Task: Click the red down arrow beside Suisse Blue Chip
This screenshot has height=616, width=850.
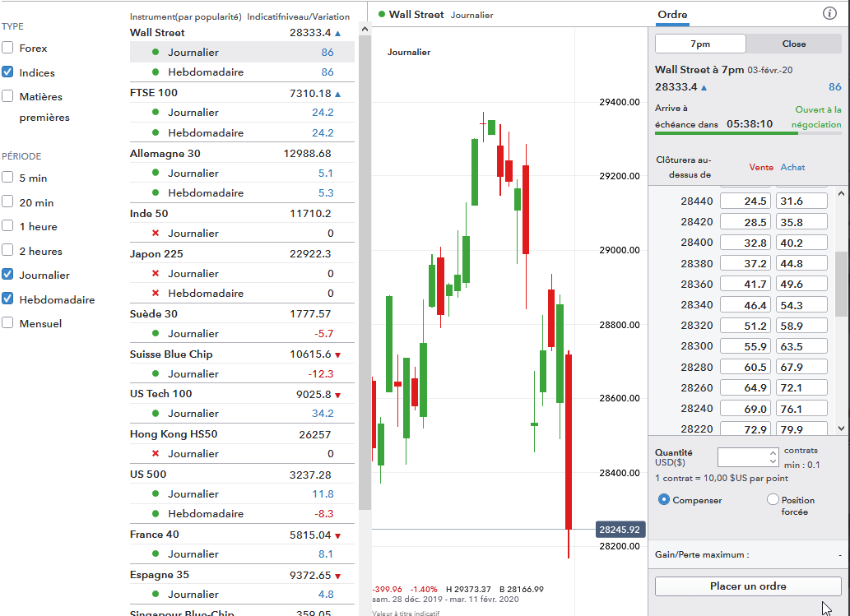Action: [x=337, y=355]
